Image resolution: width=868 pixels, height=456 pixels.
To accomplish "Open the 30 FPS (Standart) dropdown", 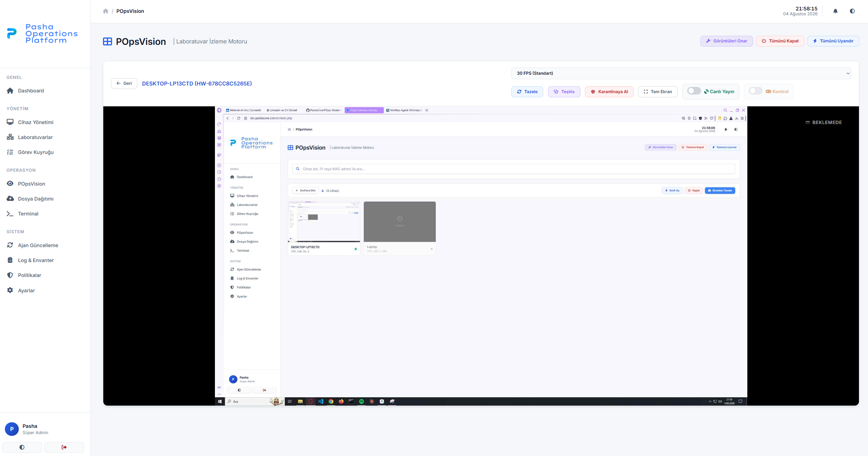I will [681, 73].
